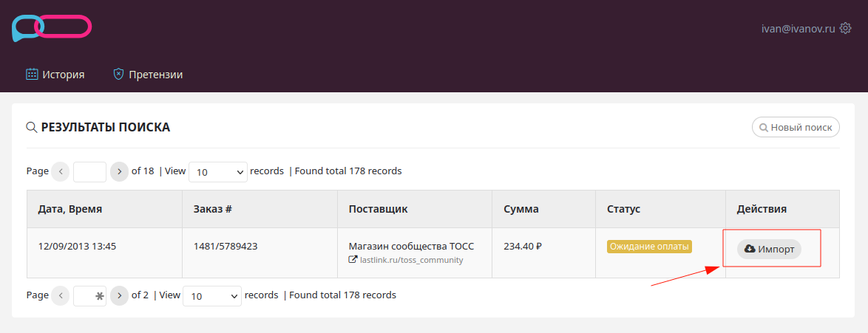The image size is (868, 333).
Task: Click the Новый поиск button
Action: click(x=796, y=127)
